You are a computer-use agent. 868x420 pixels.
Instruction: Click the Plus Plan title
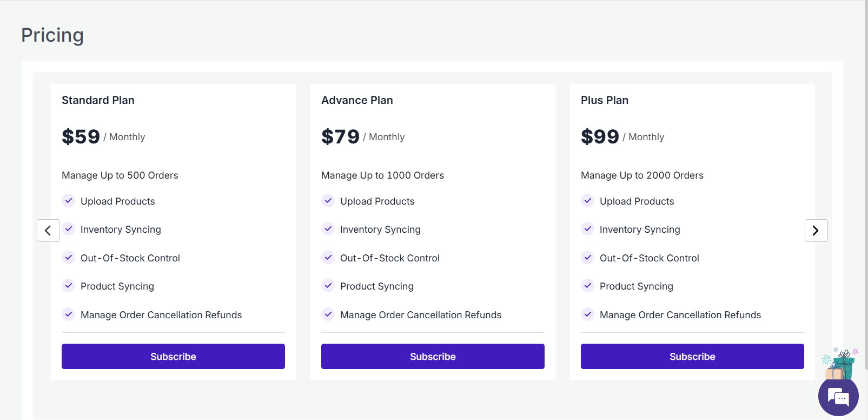[604, 100]
